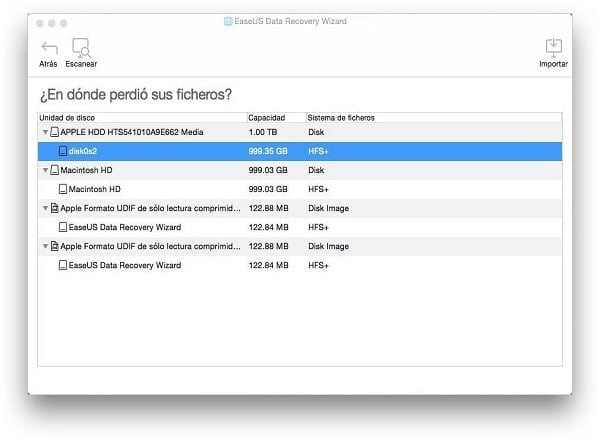This screenshot has width=600, height=440.
Task: Sort by the Capacidad column header
Action: coord(276,117)
